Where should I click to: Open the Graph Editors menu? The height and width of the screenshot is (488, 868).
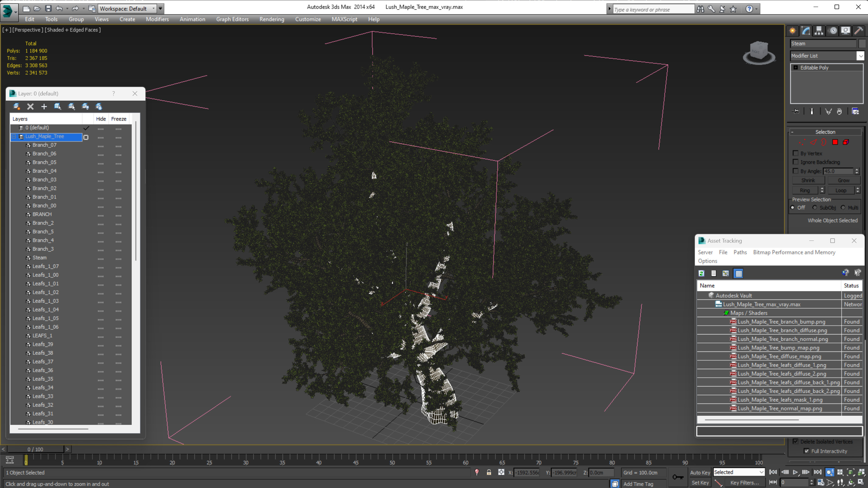(x=232, y=19)
